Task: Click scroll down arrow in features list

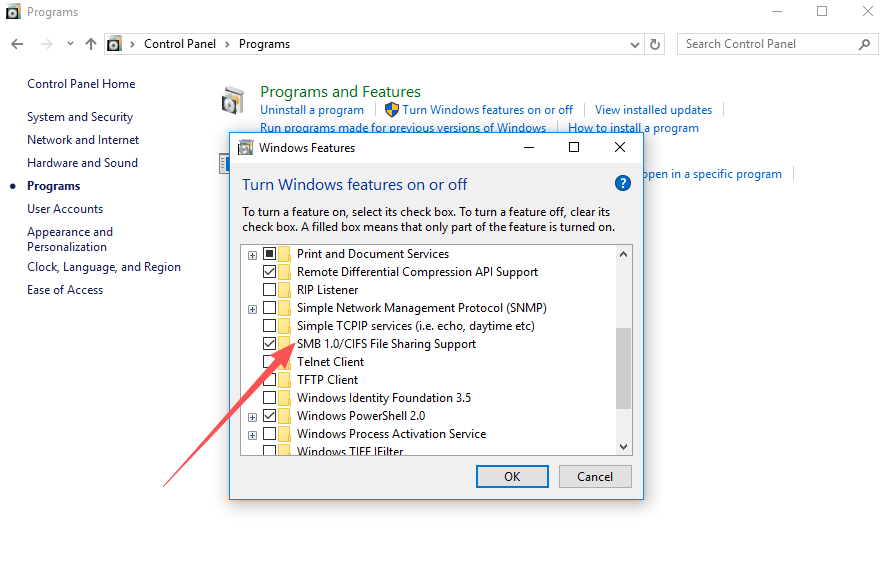Action: (x=623, y=447)
